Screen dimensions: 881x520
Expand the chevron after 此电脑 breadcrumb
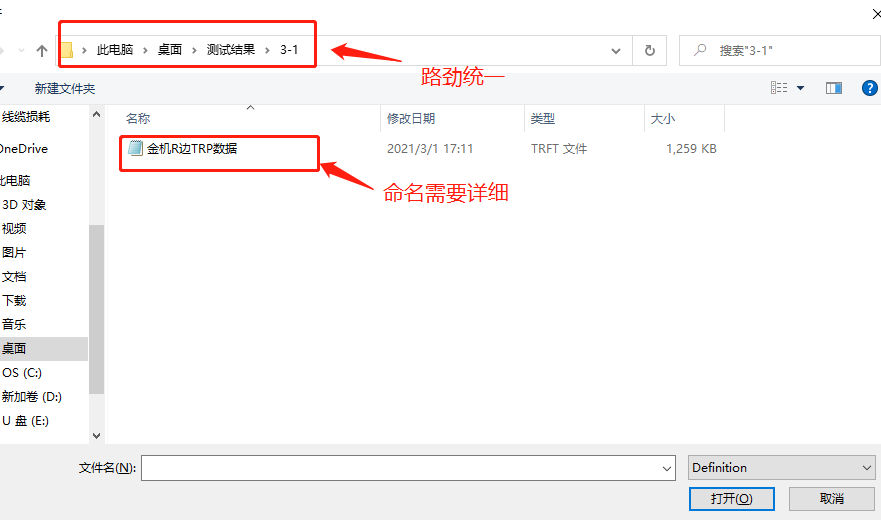[145, 51]
